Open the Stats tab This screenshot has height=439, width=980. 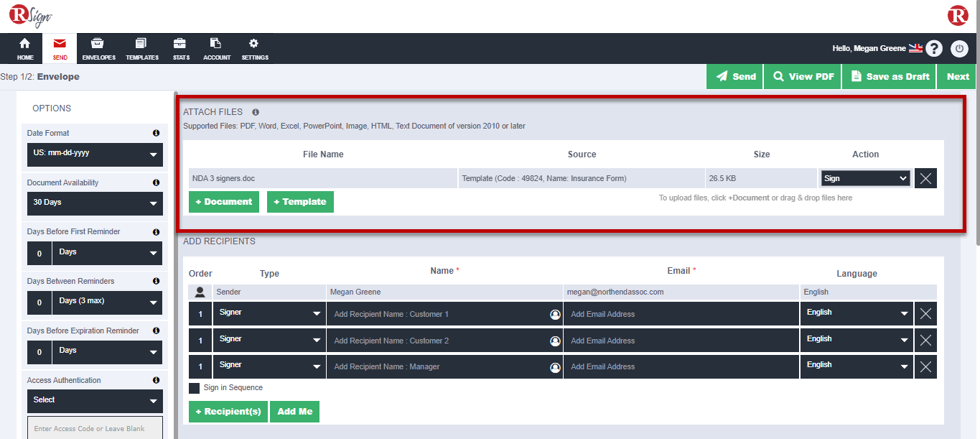181,48
